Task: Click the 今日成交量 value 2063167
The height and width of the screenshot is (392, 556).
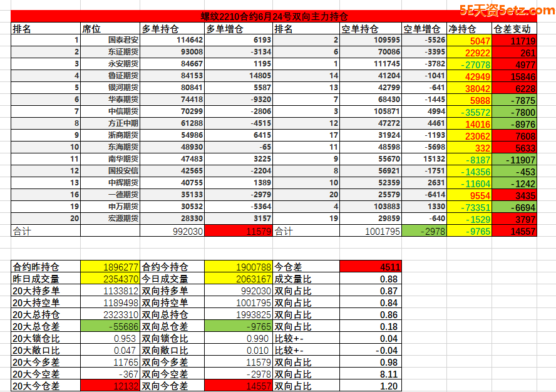Action: pyautogui.click(x=239, y=279)
